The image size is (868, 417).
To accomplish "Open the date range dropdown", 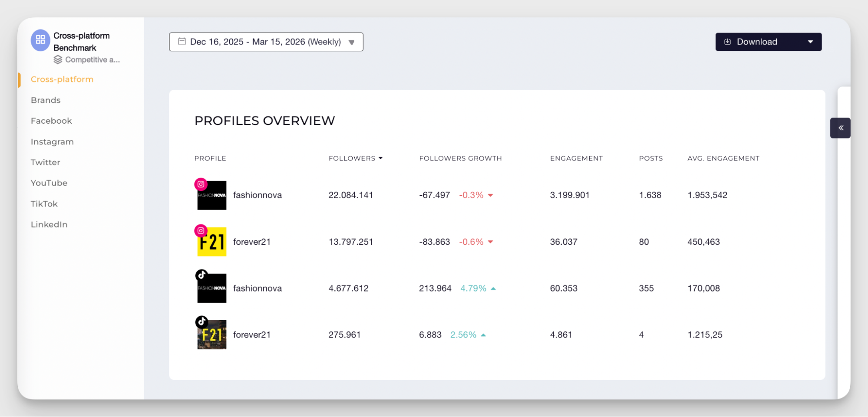I will pyautogui.click(x=352, y=42).
